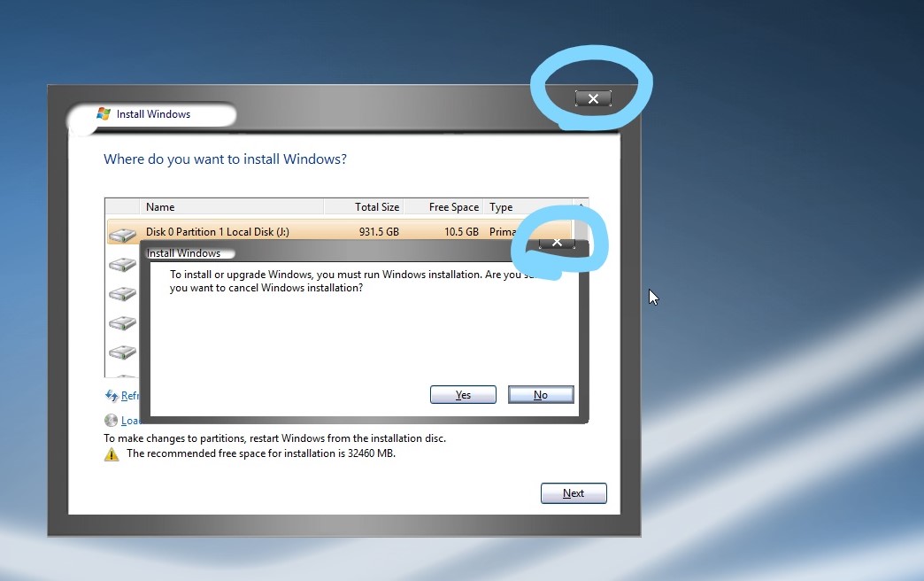Screen dimensions: 924x581
Task: Choose No in the confirmation dialog
Action: pyautogui.click(x=541, y=395)
